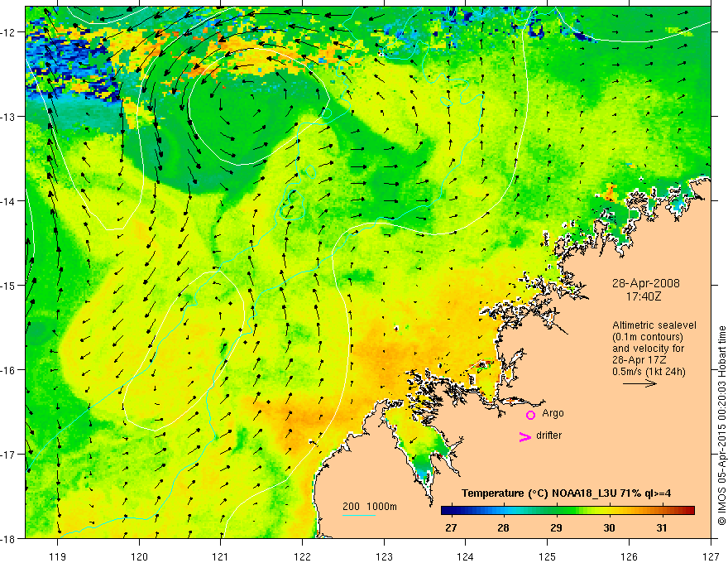This screenshot has height=563, width=728.
Task: Click the latitude axis label '-18'
Action: click(x=8, y=538)
